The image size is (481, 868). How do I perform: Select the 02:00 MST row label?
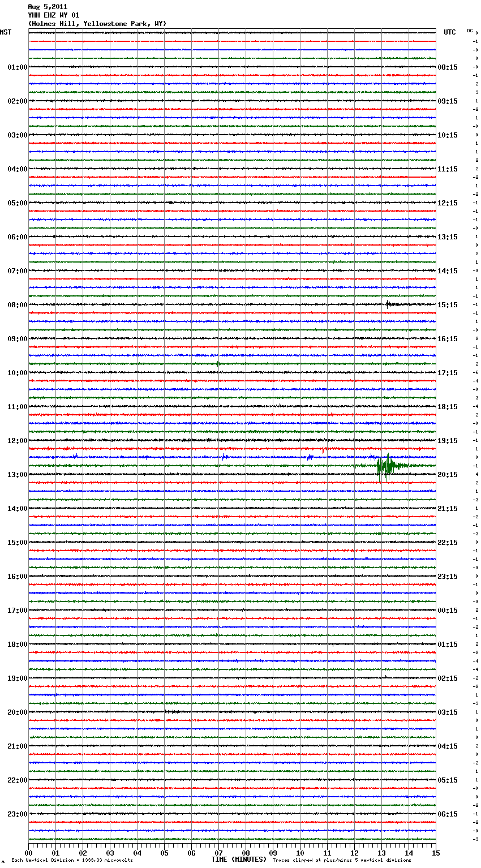click(18, 101)
